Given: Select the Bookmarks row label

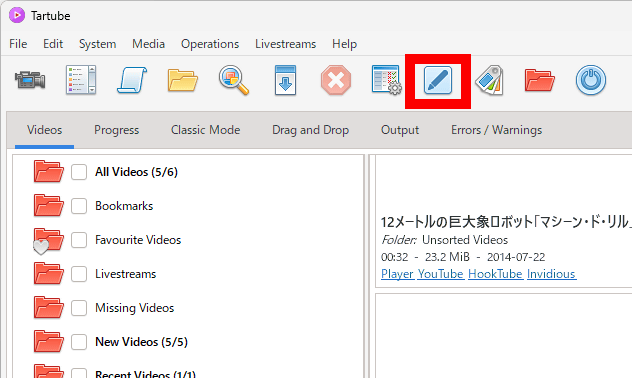Looking at the screenshot, I should [x=124, y=206].
